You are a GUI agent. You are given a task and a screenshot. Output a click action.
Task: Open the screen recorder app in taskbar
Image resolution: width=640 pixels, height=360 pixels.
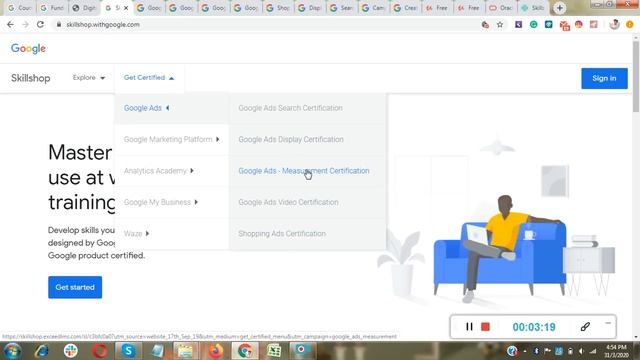tap(303, 351)
